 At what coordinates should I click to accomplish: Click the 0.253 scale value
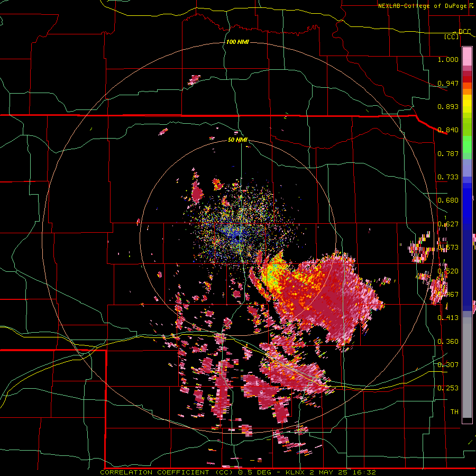click(x=448, y=388)
